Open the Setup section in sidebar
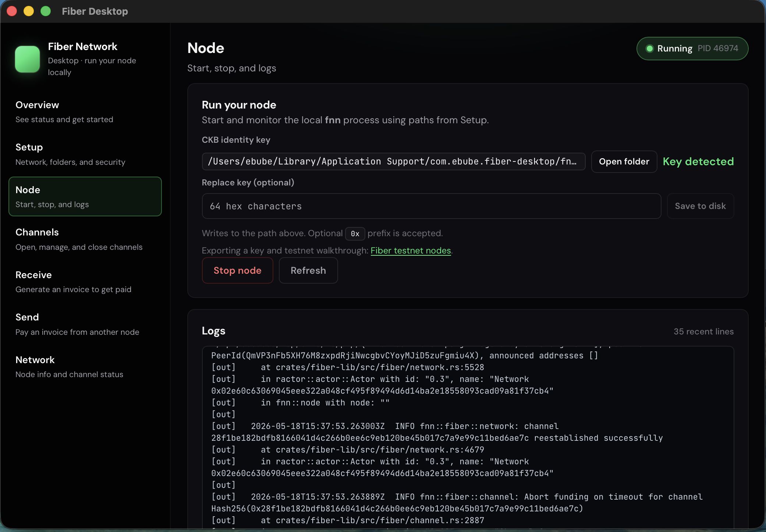Image resolution: width=766 pixels, height=532 pixels. click(85, 154)
